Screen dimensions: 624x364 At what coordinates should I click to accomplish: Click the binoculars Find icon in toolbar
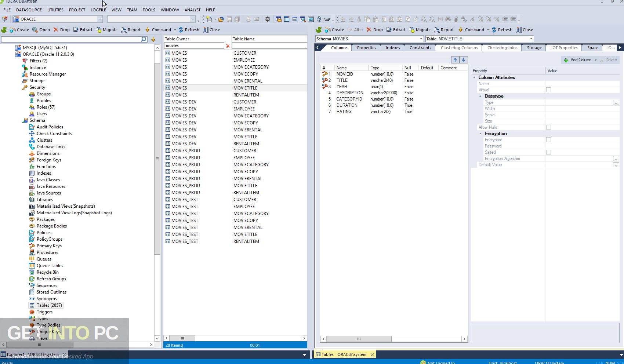tap(448, 19)
